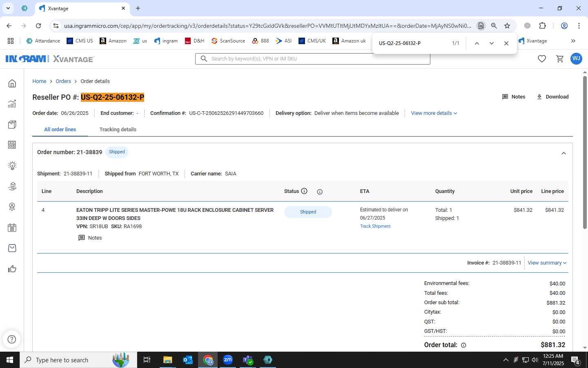The image size is (588, 368).
Task: Click the page vertical scrollbar
Action: coord(585,152)
